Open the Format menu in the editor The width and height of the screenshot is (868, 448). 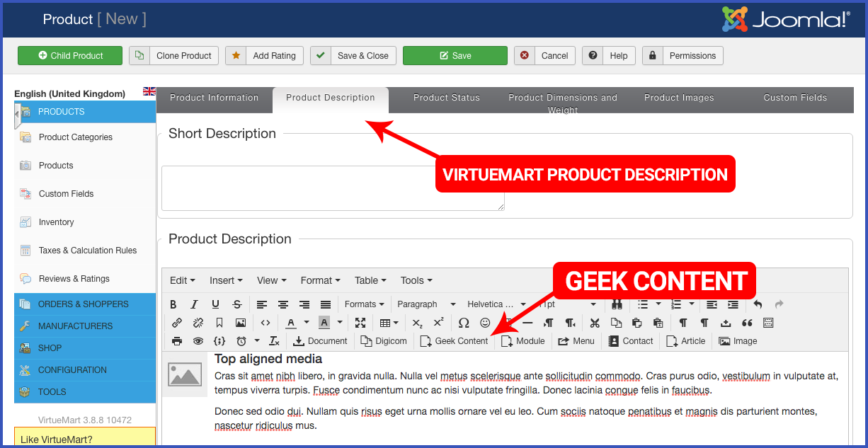[x=321, y=280]
